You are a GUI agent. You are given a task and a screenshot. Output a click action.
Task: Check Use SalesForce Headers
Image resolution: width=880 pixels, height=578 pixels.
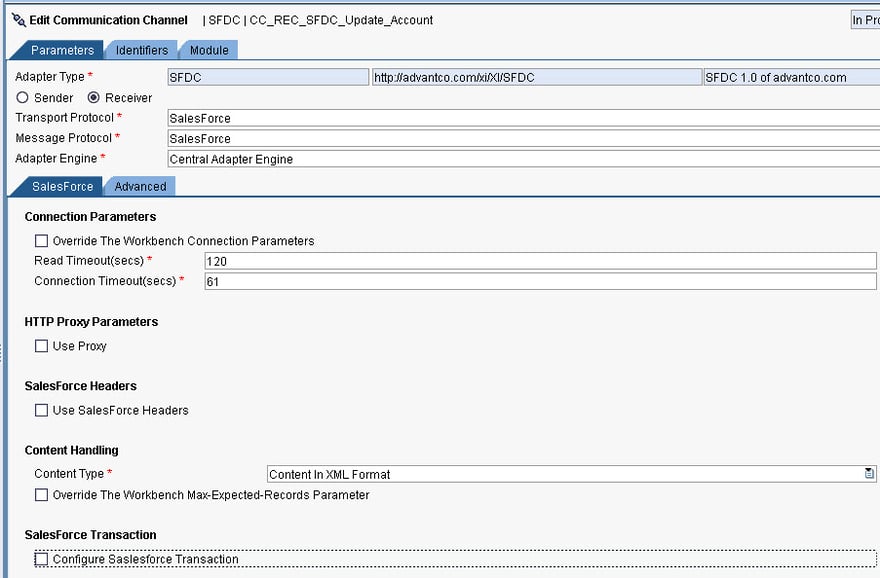[x=41, y=410]
